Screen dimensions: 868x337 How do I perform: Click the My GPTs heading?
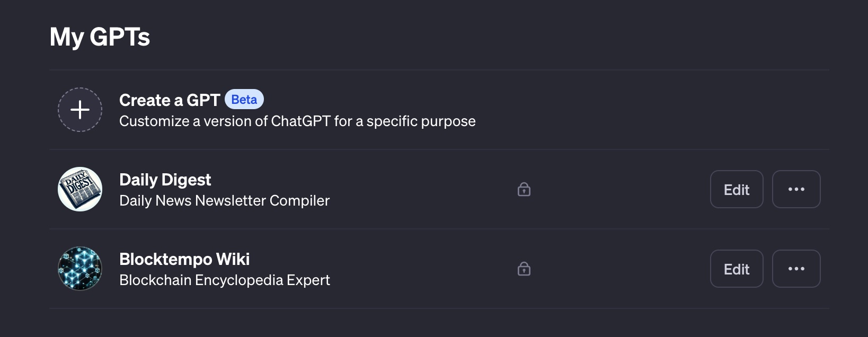100,37
